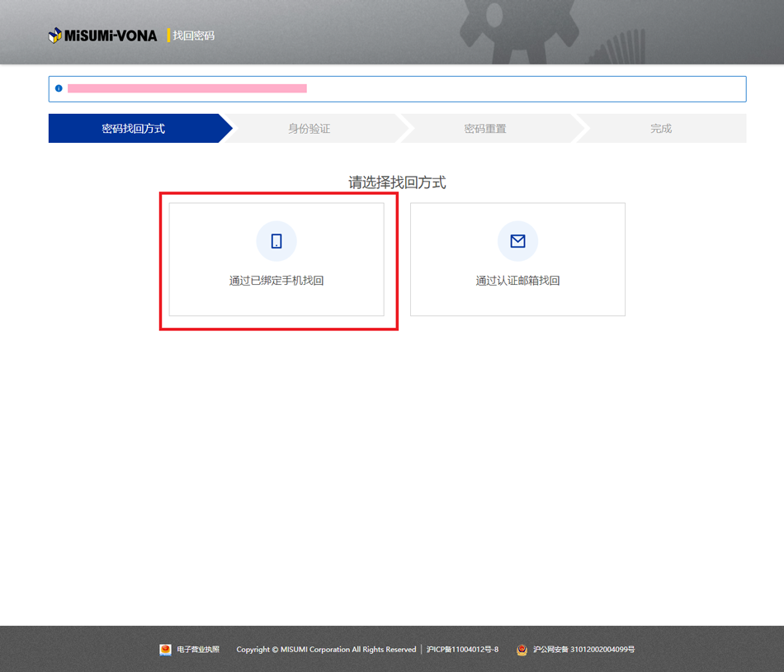Click the pink highlighted notification message

(x=187, y=88)
